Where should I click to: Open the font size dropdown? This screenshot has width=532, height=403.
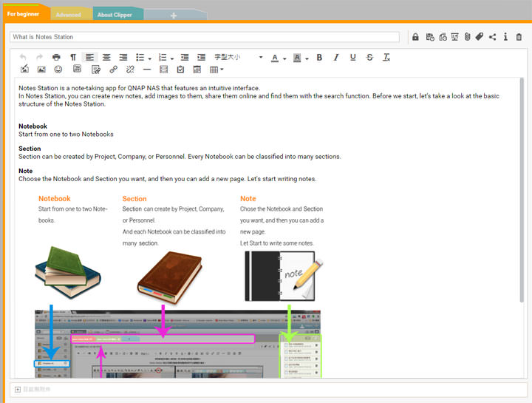[238, 57]
